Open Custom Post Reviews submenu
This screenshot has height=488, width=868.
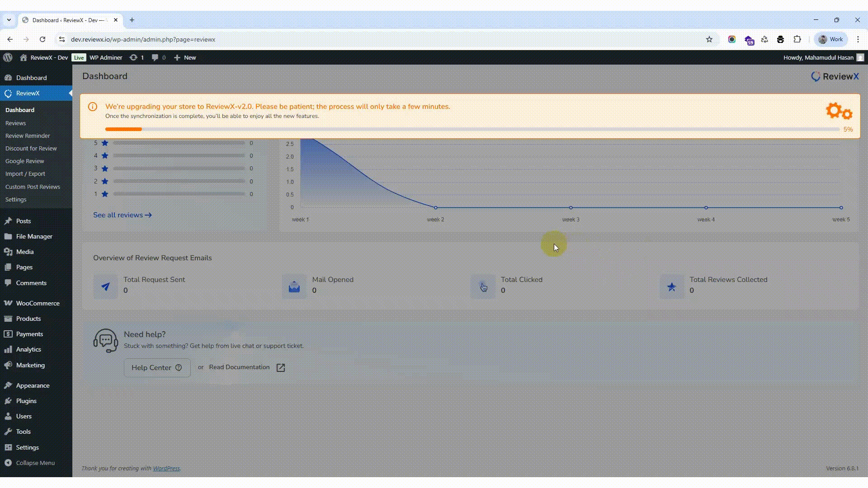(33, 187)
